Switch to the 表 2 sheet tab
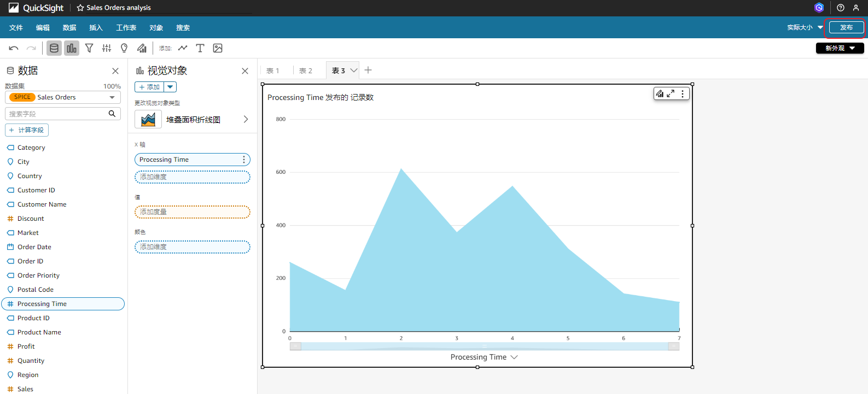This screenshot has width=868, height=394. coord(306,70)
